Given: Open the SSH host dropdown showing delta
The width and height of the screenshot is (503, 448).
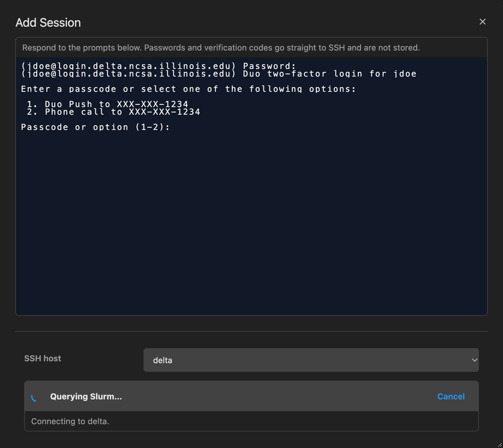Looking at the screenshot, I should click(311, 360).
